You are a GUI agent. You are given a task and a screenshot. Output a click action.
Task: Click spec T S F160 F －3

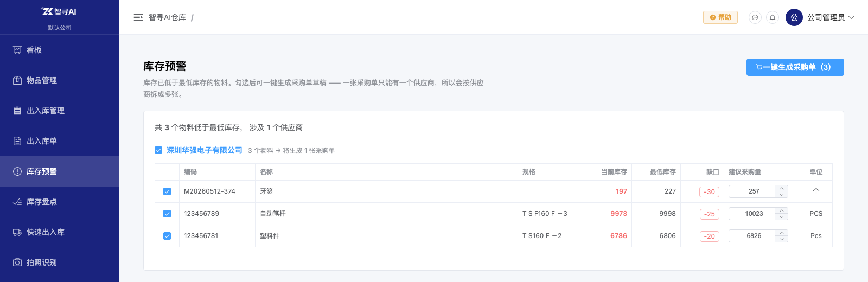[545, 214]
